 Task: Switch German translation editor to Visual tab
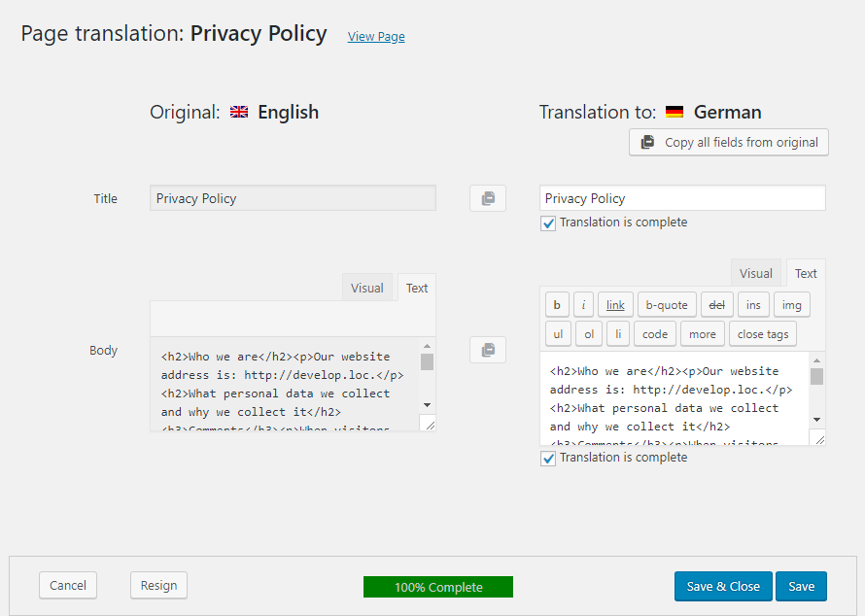click(756, 273)
